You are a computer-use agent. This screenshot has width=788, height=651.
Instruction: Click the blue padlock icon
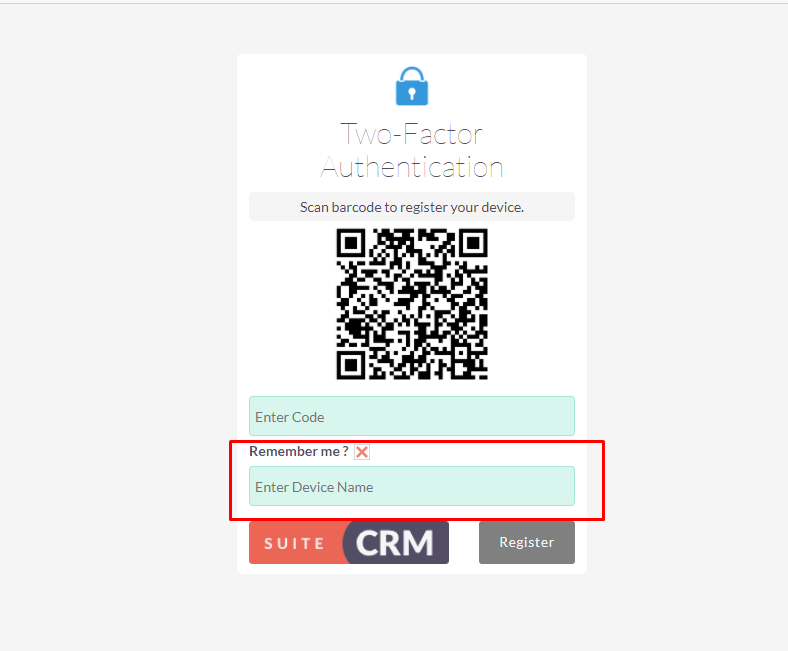(412, 86)
